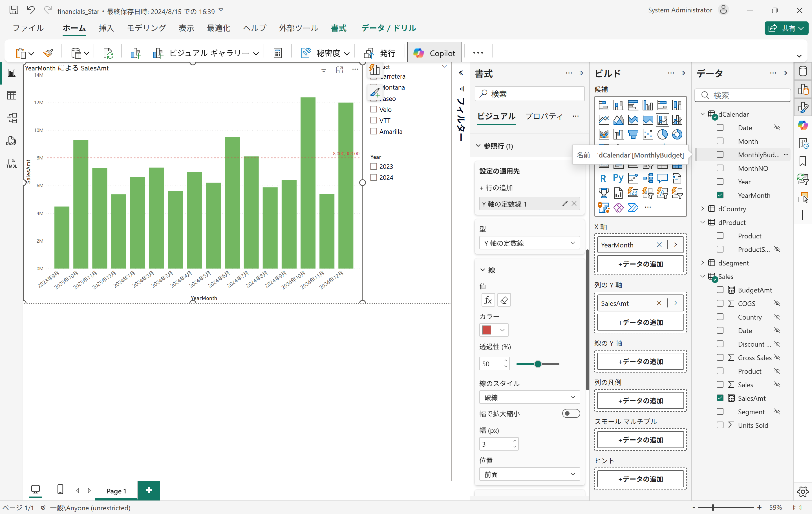812x514 pixels.
Task: Click the format painter icon
Action: coord(48,53)
